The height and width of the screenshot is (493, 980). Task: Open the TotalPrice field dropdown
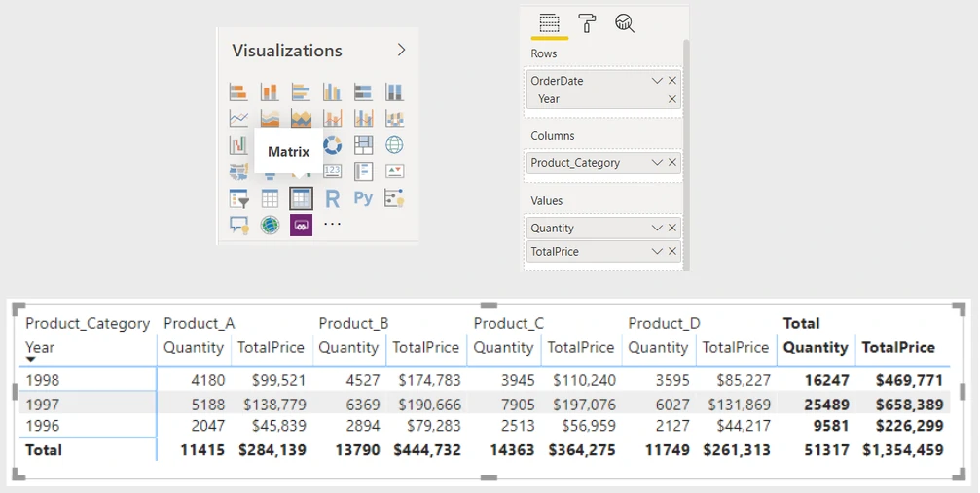(x=656, y=251)
